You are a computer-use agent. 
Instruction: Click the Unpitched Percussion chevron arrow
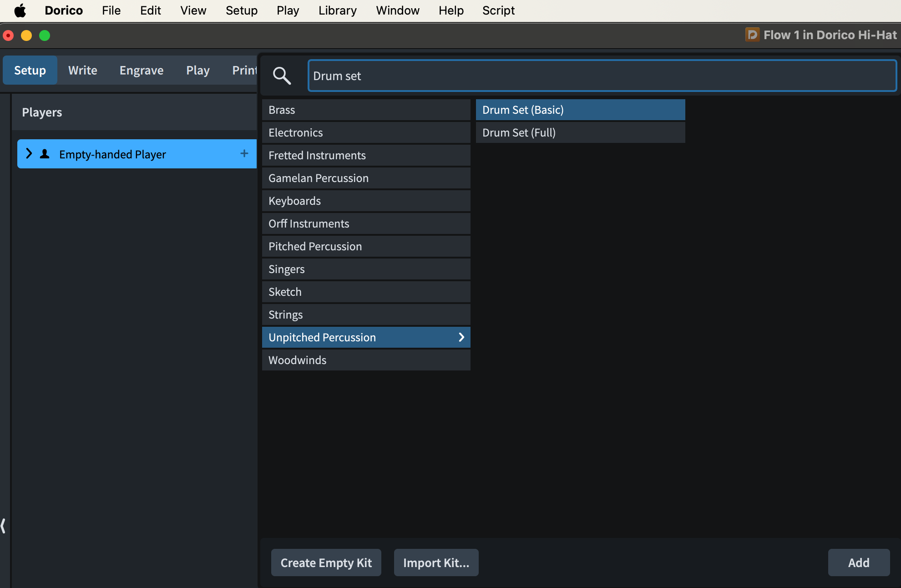pyautogui.click(x=461, y=337)
